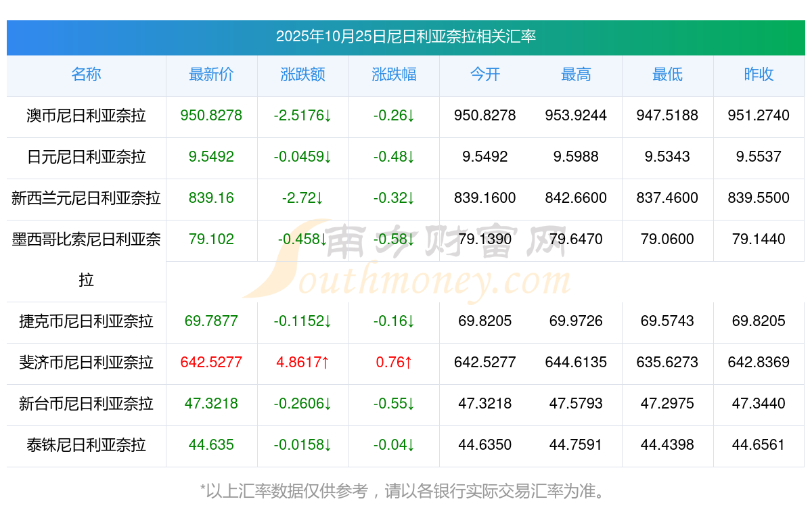Click the change value -0.1152↓
812x512 pixels.
[x=302, y=321]
